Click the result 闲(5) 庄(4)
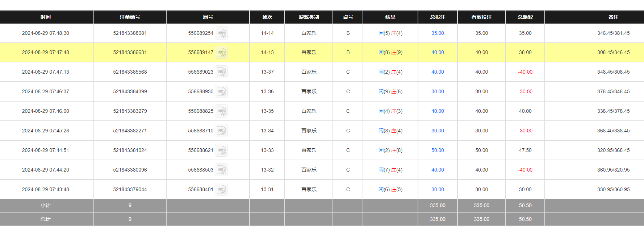 click(x=390, y=33)
